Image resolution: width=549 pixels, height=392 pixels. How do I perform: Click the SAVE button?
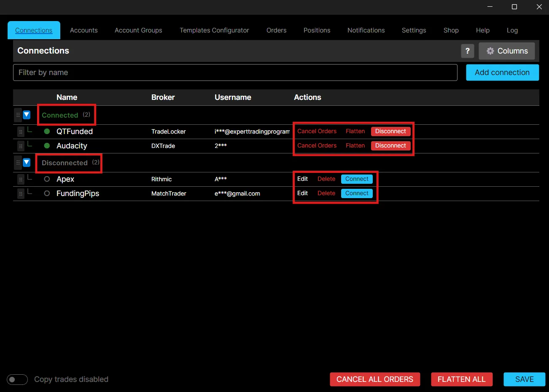pos(524,379)
